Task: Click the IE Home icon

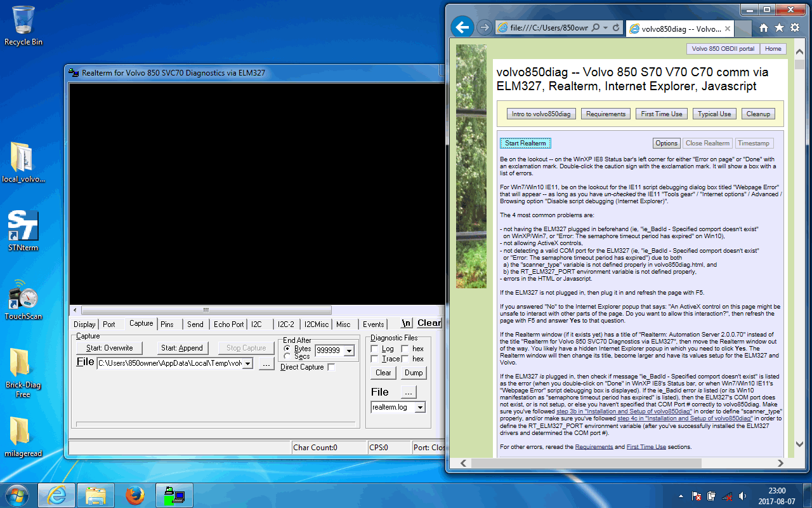Action: (x=764, y=28)
